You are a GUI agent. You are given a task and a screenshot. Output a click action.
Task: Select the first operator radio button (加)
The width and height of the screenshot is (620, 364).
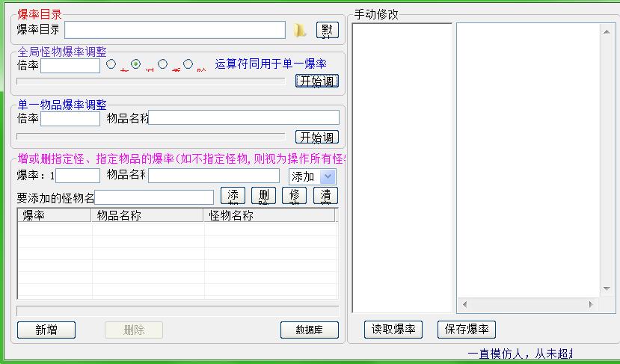click(x=111, y=64)
